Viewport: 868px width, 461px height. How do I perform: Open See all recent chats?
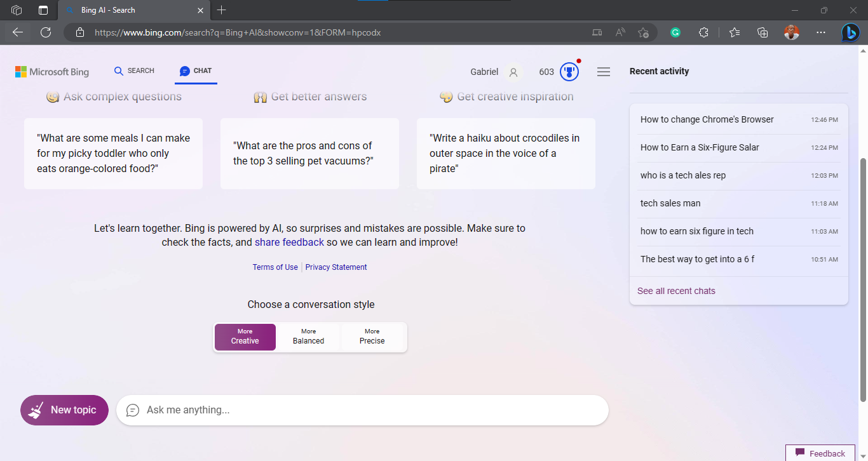pos(676,291)
